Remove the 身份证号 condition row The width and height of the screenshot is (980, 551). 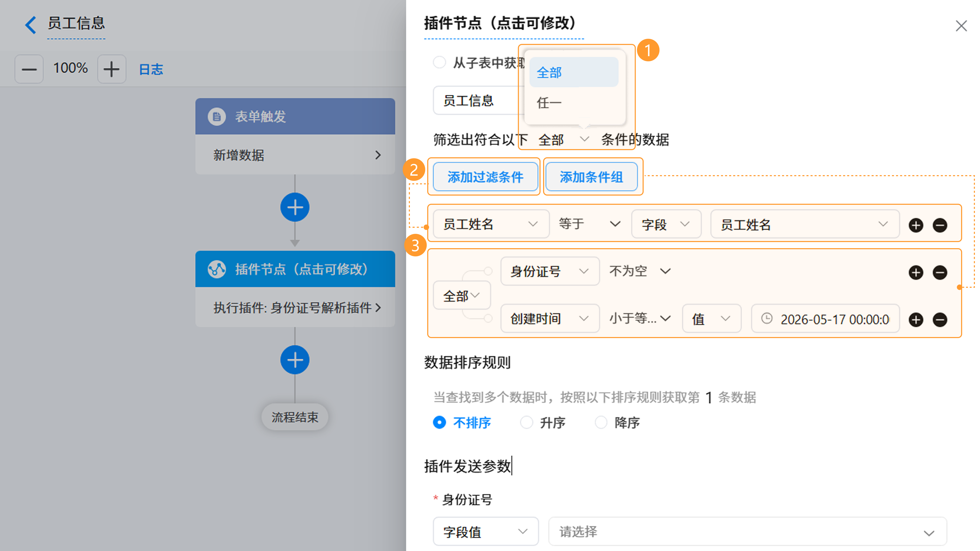click(x=940, y=272)
